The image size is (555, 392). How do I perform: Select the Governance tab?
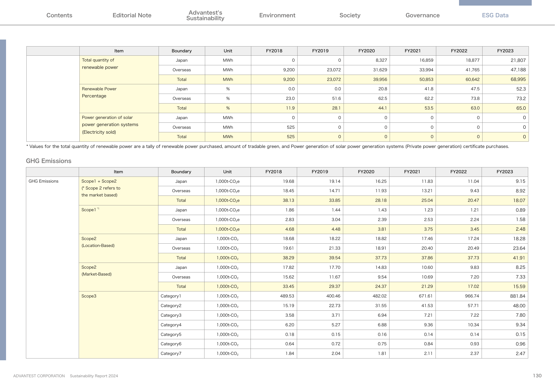coord(423,15)
